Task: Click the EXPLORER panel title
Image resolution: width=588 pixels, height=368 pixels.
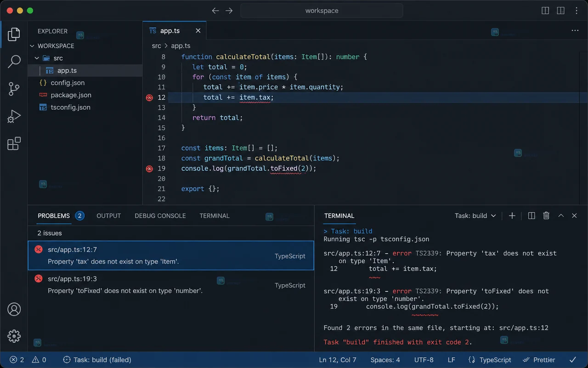Action: (x=52, y=31)
